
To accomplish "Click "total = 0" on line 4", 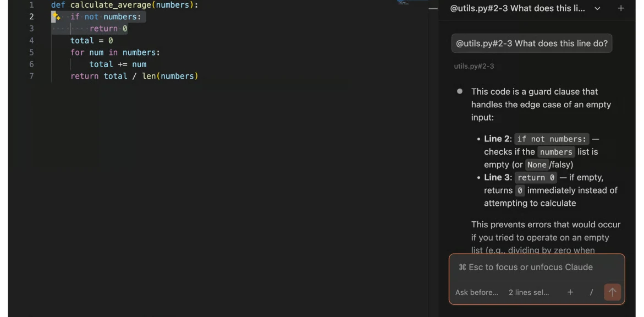I will tap(92, 40).
